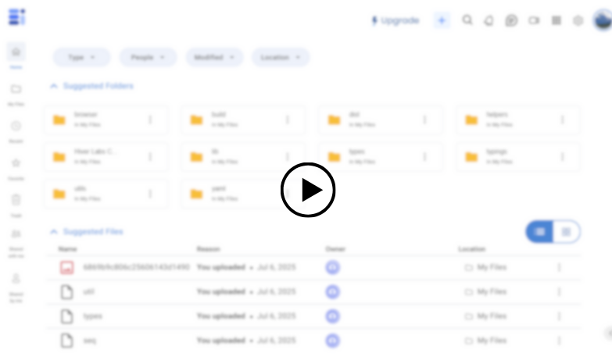Open the Type filter dropdown

pos(81,57)
